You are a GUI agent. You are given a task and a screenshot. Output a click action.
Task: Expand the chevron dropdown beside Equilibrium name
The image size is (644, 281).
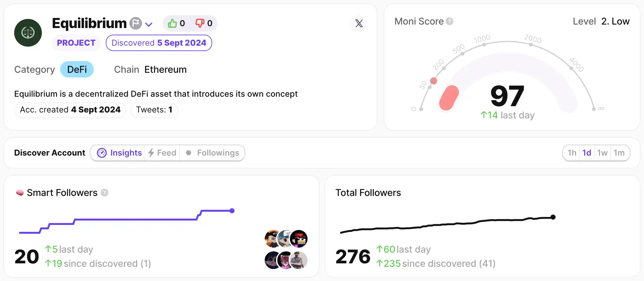click(x=149, y=24)
